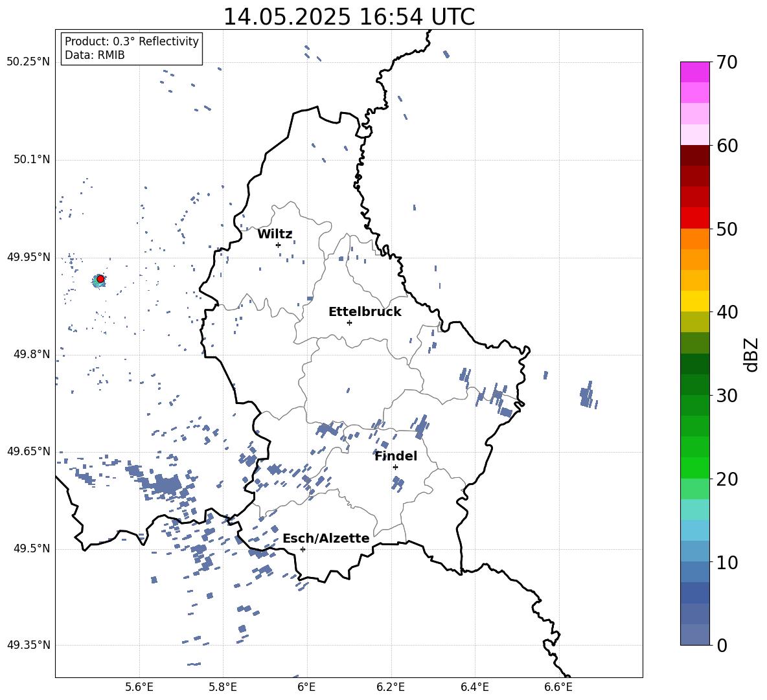The image size is (767, 700).
Task: Click the dBZ colorbar label
Action: pos(751,354)
